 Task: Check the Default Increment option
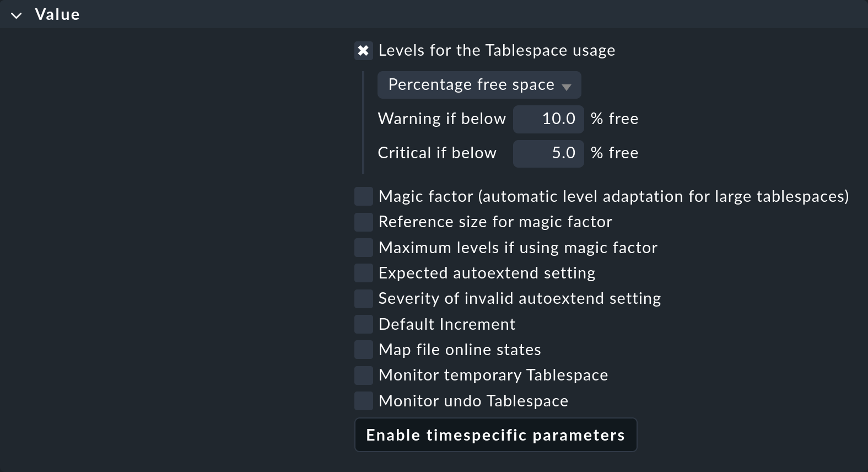[x=363, y=324]
